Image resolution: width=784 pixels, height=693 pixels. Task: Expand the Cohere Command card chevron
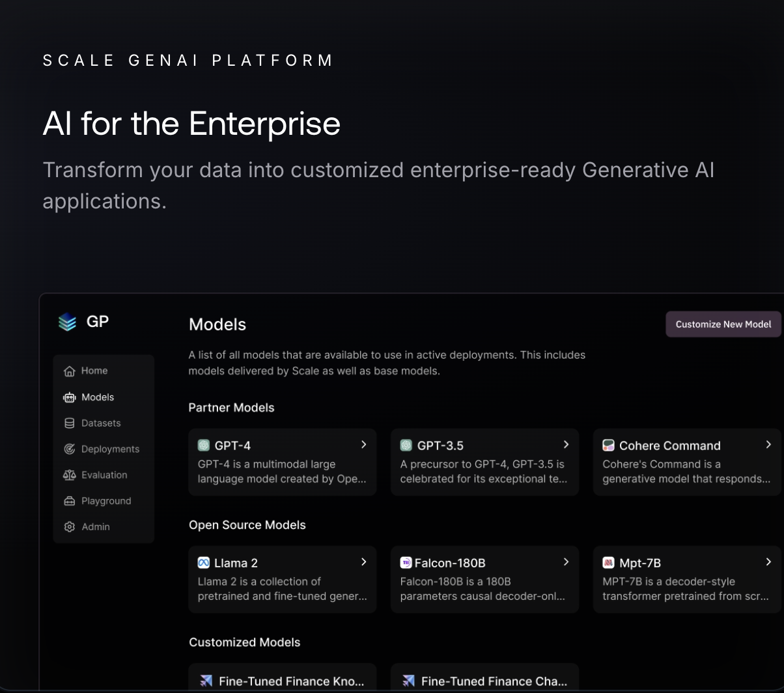[x=768, y=445]
